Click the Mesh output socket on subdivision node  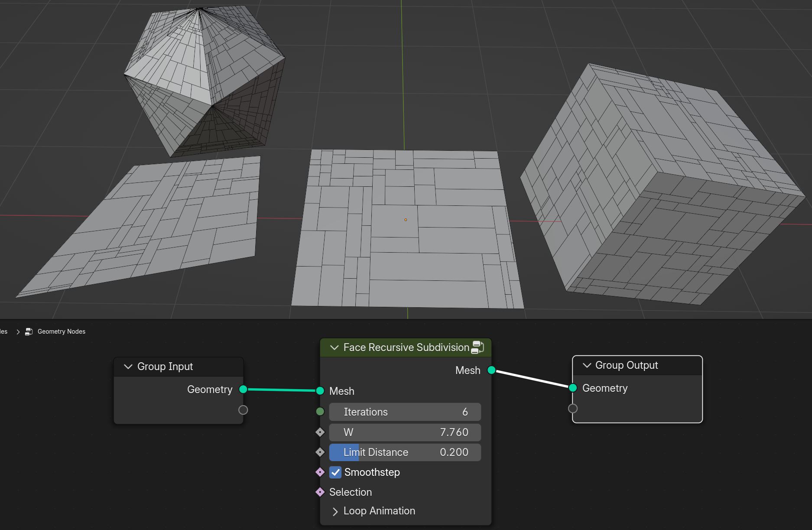[x=491, y=370]
